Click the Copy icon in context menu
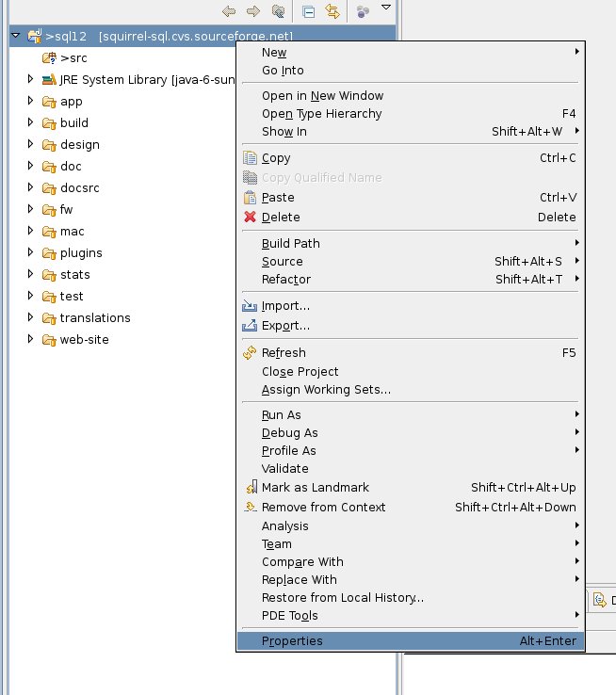The image size is (616, 695). coord(250,158)
